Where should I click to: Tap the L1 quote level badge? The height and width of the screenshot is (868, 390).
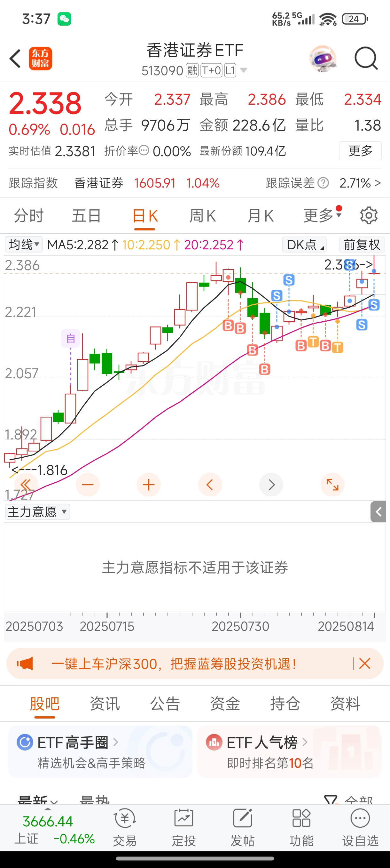230,70
